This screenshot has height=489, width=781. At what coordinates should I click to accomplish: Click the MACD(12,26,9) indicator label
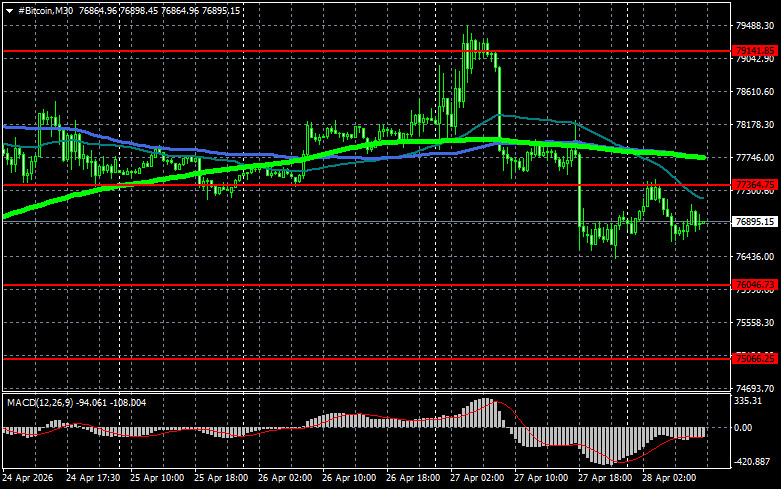(x=39, y=402)
